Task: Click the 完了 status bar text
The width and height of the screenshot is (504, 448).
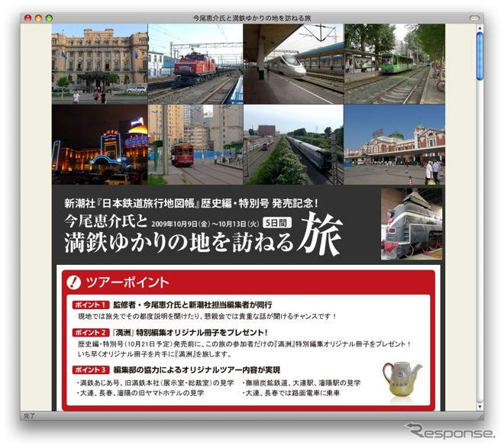Action: point(29,416)
